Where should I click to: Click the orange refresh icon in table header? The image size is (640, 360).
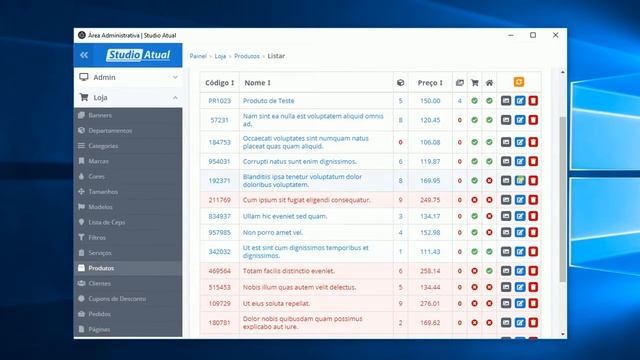[519, 82]
